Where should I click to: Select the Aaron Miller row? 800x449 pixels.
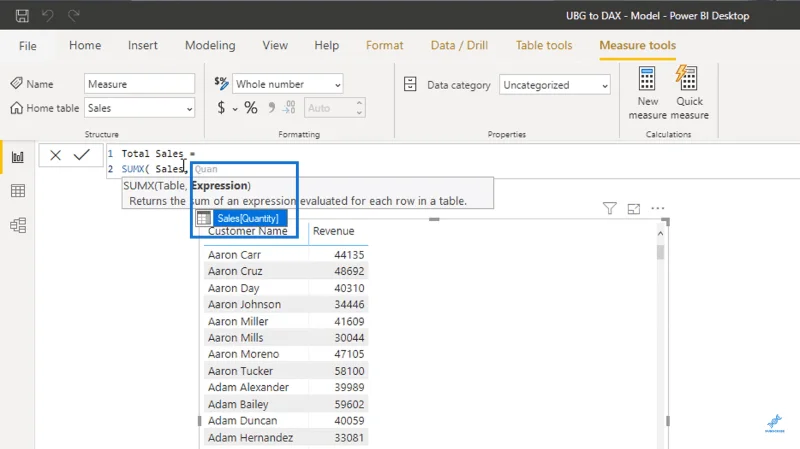(x=286, y=321)
